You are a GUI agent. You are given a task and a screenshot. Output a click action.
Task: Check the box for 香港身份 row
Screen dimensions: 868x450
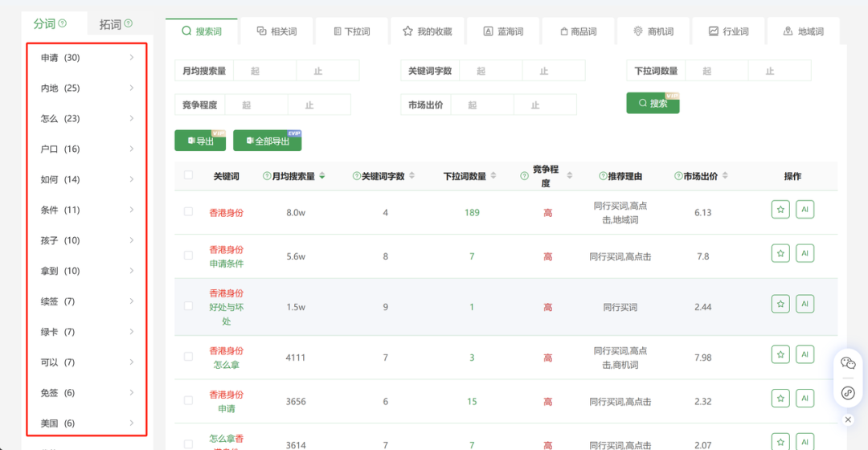188,212
